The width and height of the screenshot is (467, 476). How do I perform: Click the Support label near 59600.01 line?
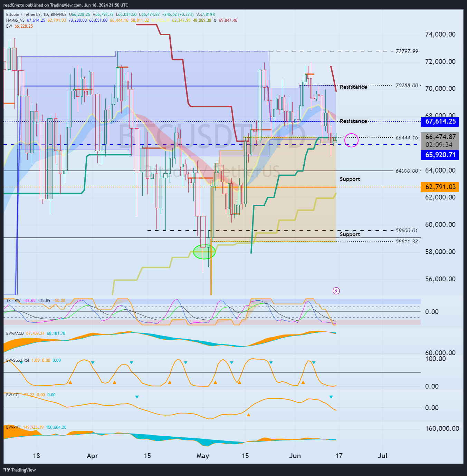tap(350, 234)
